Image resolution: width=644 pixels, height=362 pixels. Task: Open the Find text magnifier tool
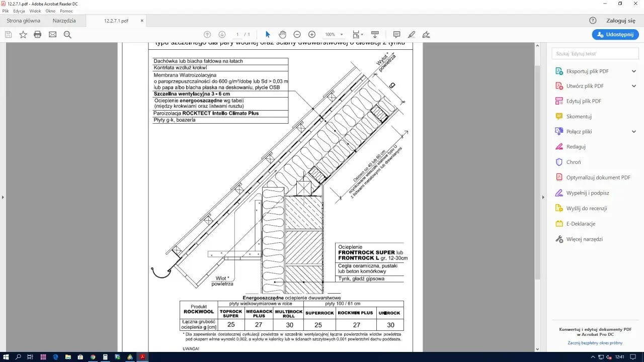point(67,35)
